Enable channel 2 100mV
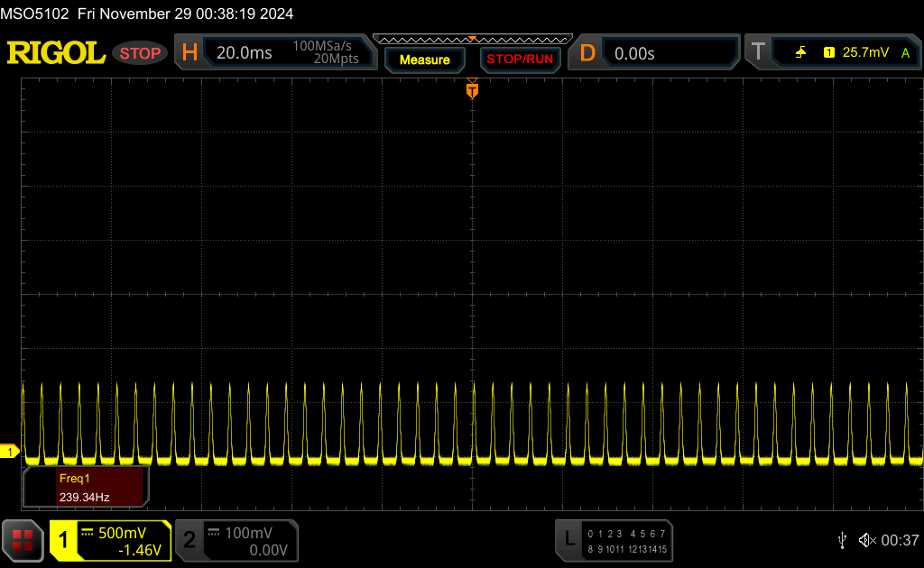The width and height of the screenshot is (924, 568). [237, 540]
